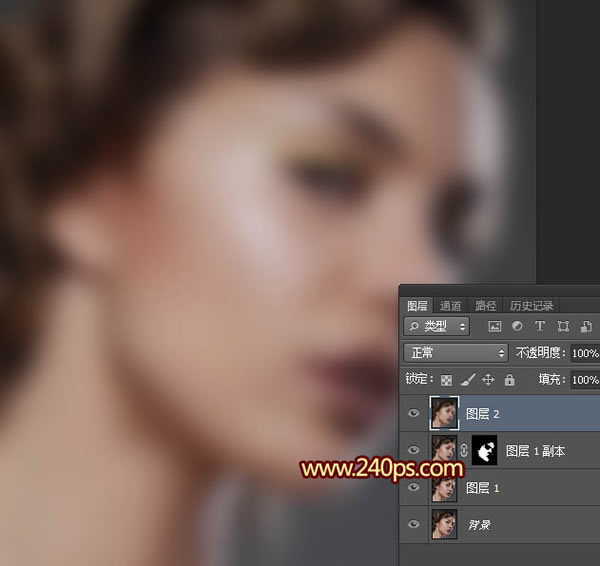Select the 图层 2 thumbnail

point(444,413)
